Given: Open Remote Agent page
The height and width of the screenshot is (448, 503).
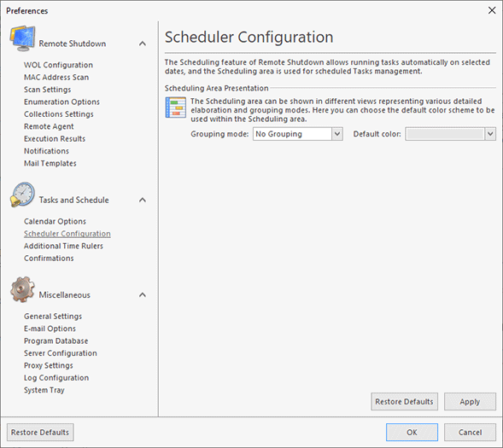Looking at the screenshot, I should [49, 126].
